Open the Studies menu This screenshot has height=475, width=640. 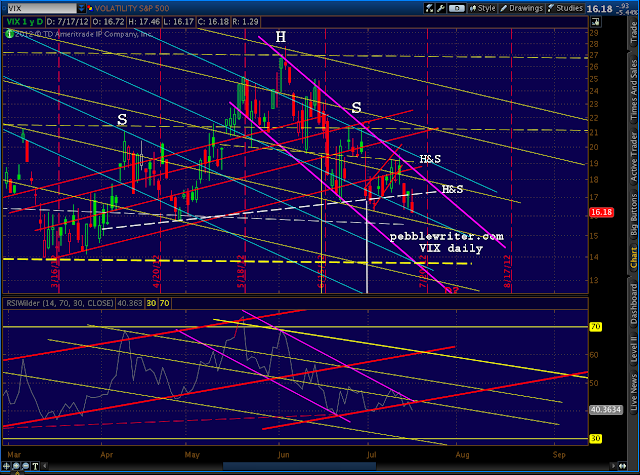tap(565, 8)
